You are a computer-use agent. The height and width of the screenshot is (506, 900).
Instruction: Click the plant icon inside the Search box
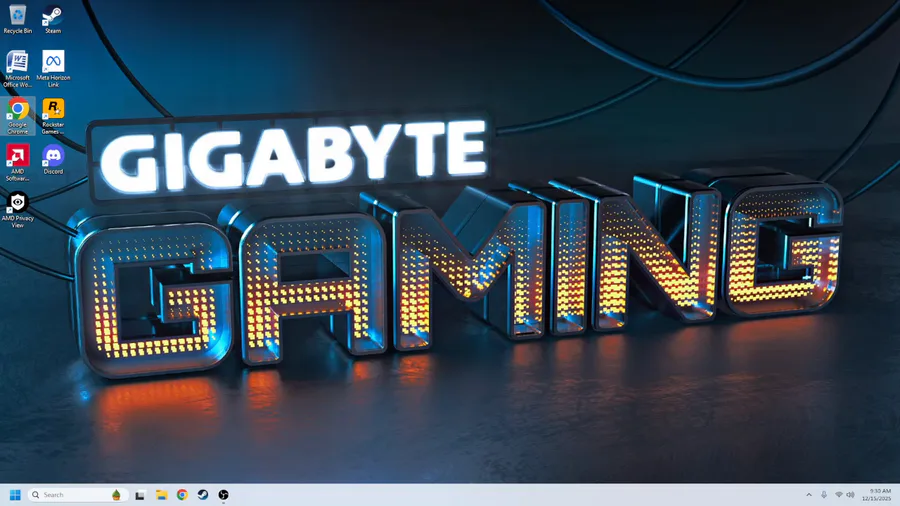[116, 495]
